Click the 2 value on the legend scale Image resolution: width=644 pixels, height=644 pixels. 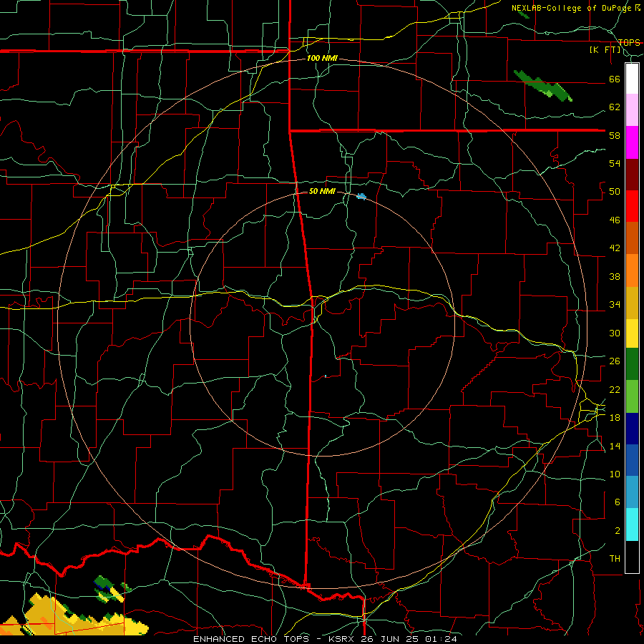pyautogui.click(x=618, y=531)
